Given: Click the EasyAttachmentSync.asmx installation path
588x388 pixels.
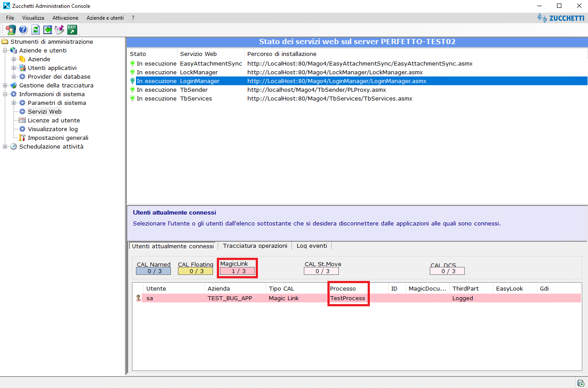Looking at the screenshot, I should pos(360,63).
